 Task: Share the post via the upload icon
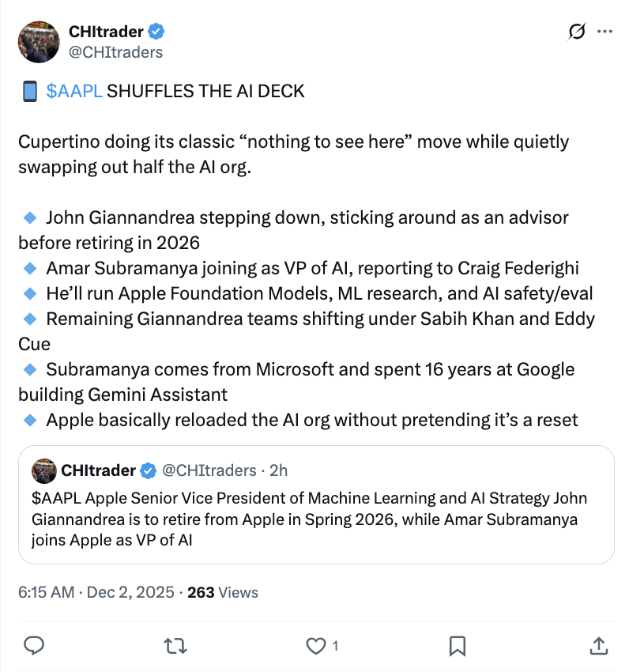point(598,647)
